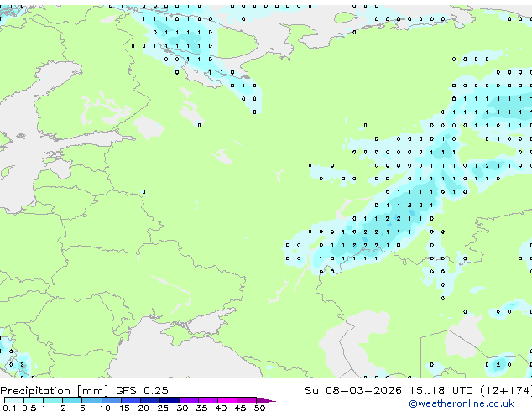Click the 30–35 mm purple legend swatch
Viewport: 532px width, 411px height.
point(189,400)
